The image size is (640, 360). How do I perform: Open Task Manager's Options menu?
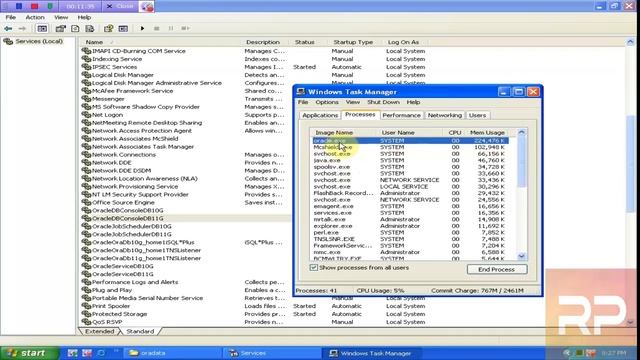[327, 102]
